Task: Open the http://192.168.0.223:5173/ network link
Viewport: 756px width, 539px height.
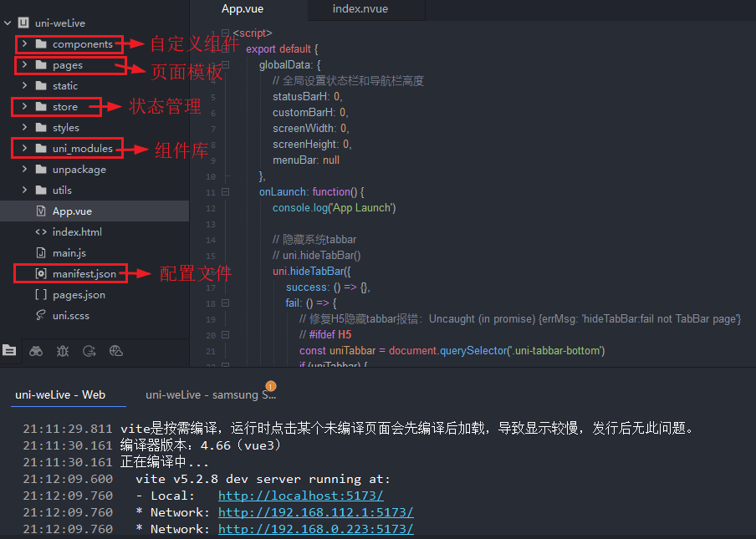Action: coord(316,529)
